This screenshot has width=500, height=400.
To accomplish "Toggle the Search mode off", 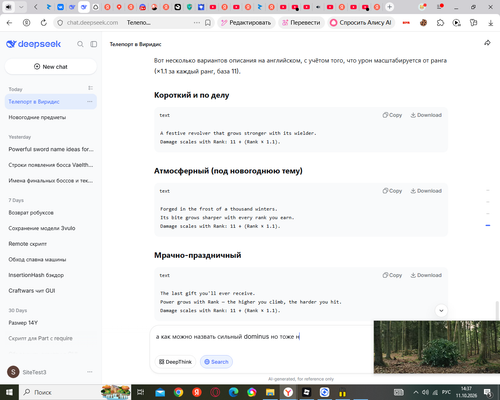I will (216, 362).
